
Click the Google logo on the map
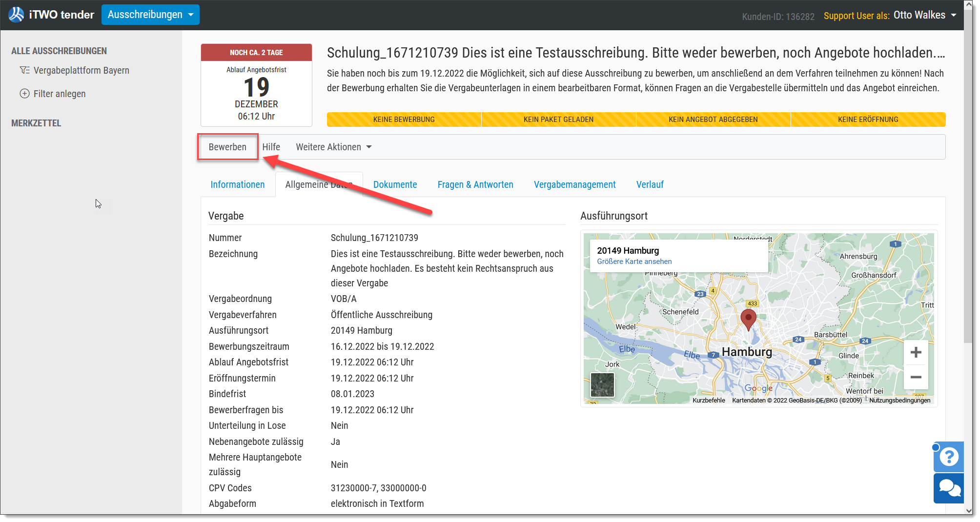coord(758,388)
